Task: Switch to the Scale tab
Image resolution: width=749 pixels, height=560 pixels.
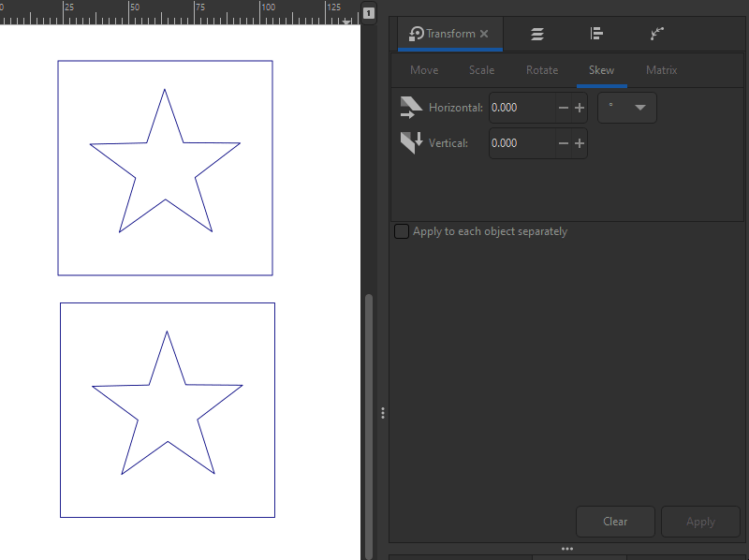Action: tap(481, 69)
